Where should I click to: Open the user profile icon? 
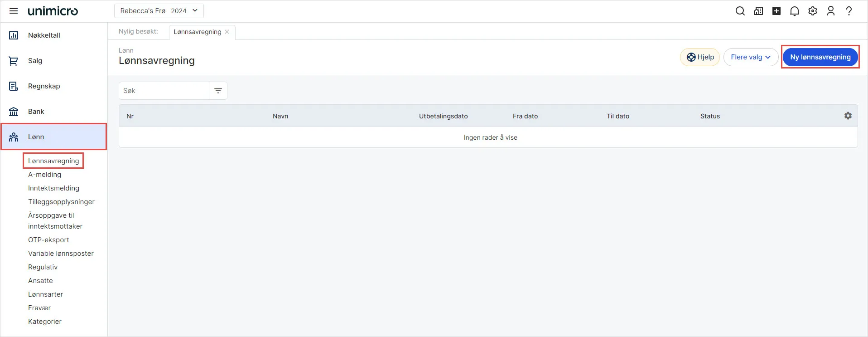coord(831,11)
